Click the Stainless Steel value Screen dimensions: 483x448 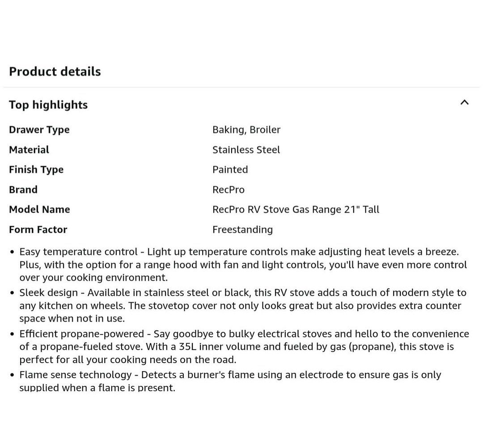tap(246, 150)
